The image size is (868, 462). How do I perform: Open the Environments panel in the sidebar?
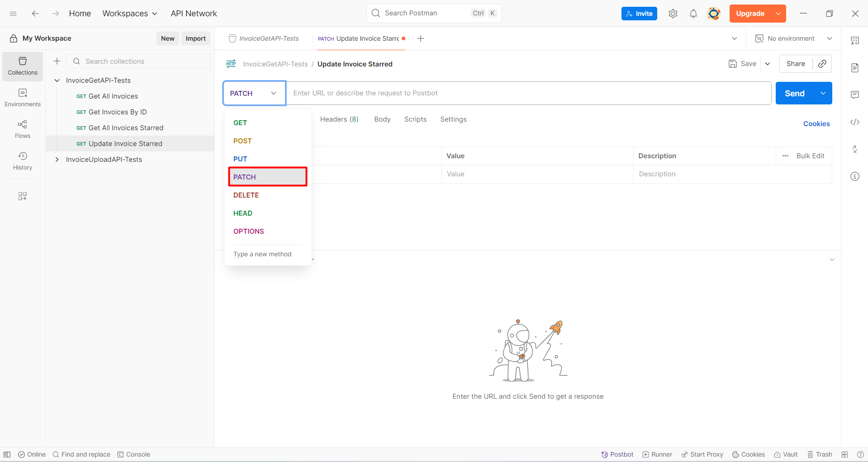point(22,97)
